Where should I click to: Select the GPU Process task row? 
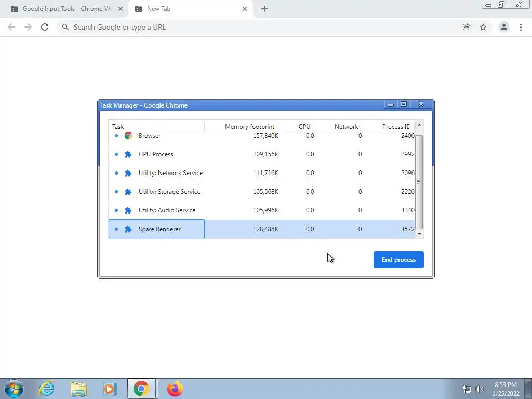coord(261,154)
